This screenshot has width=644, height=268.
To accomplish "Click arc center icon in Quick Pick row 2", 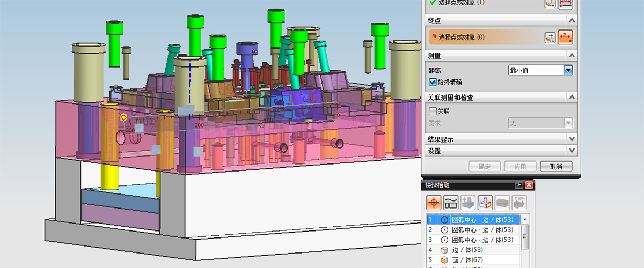I will [444, 229].
